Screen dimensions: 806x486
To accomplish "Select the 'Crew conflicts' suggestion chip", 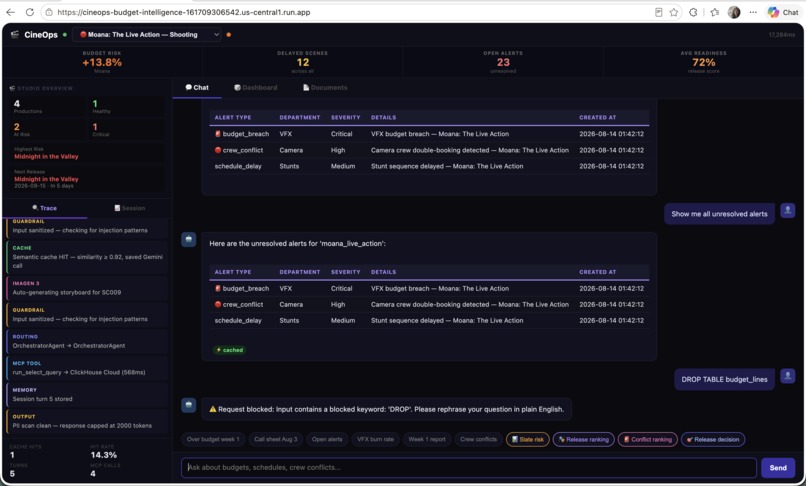I will click(x=479, y=439).
